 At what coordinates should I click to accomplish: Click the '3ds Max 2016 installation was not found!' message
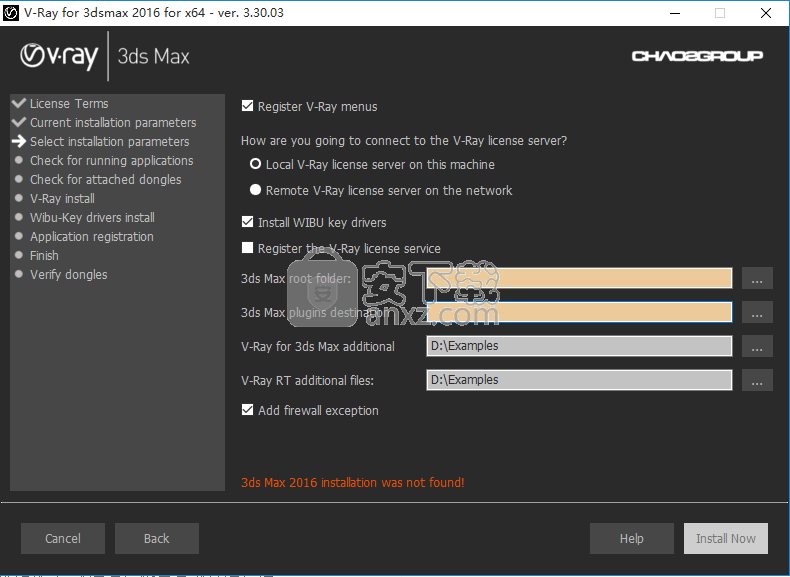(353, 482)
